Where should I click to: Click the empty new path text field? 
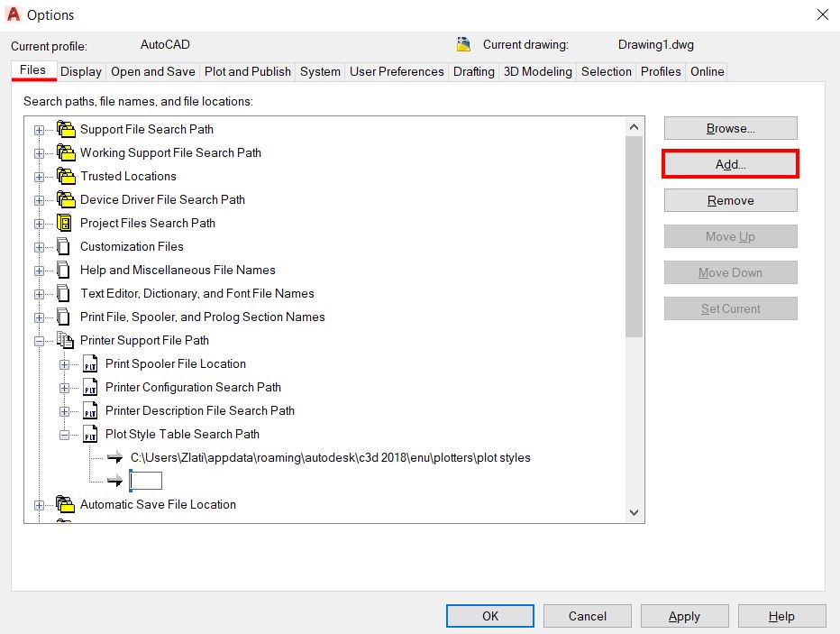coord(146,481)
